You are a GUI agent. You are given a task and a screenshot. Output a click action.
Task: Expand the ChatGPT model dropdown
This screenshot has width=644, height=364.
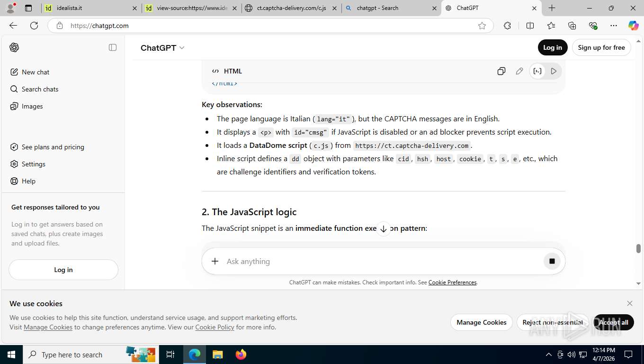click(162, 48)
